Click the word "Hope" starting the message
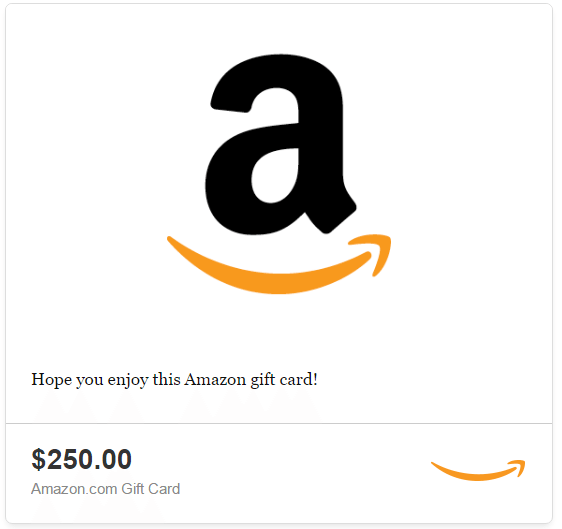This screenshot has height=529, width=562. click(x=52, y=380)
